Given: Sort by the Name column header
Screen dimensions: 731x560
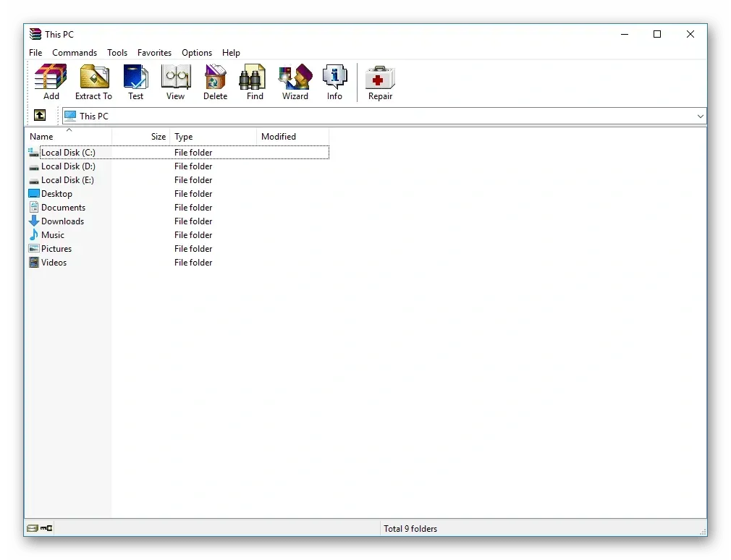Looking at the screenshot, I should click(x=69, y=137).
